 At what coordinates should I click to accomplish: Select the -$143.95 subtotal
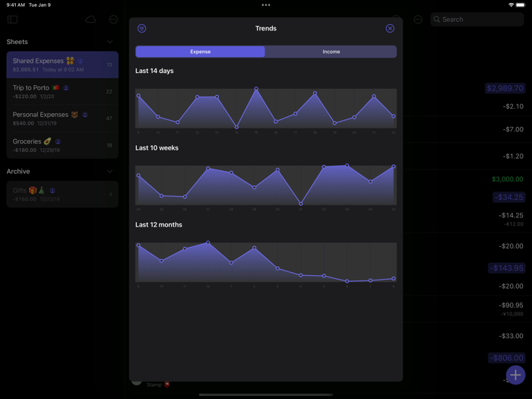(507, 268)
